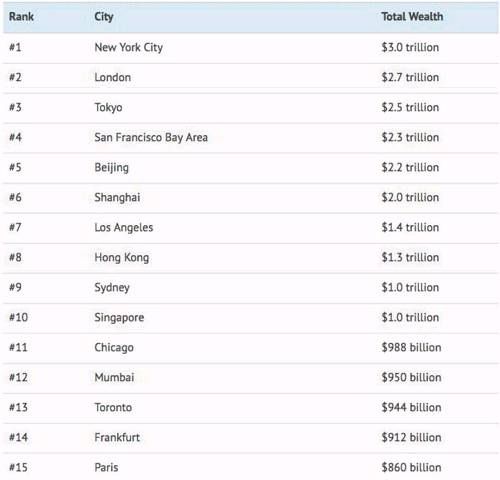Click the $1.4 trillion value
The image size is (500, 480).
point(410,227)
